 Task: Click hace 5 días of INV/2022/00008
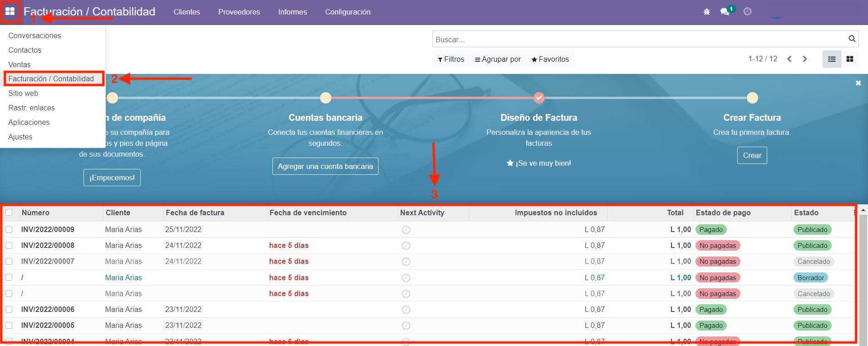tap(289, 246)
